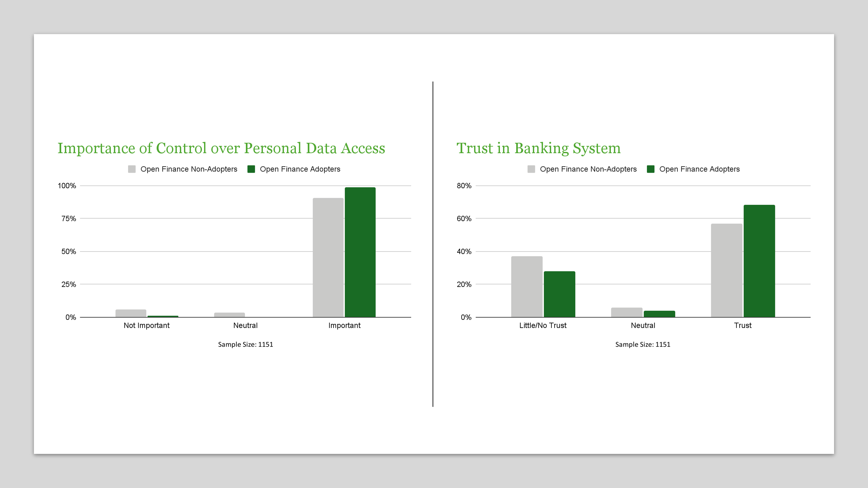This screenshot has height=488, width=868.
Task: Click the Trust category axis label
Action: (743, 325)
